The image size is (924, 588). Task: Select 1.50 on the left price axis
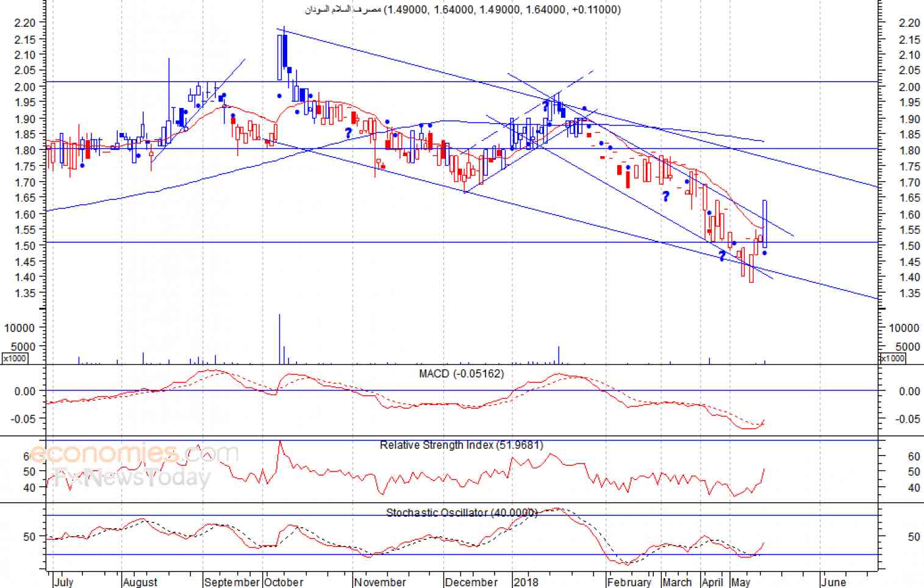(x=25, y=245)
